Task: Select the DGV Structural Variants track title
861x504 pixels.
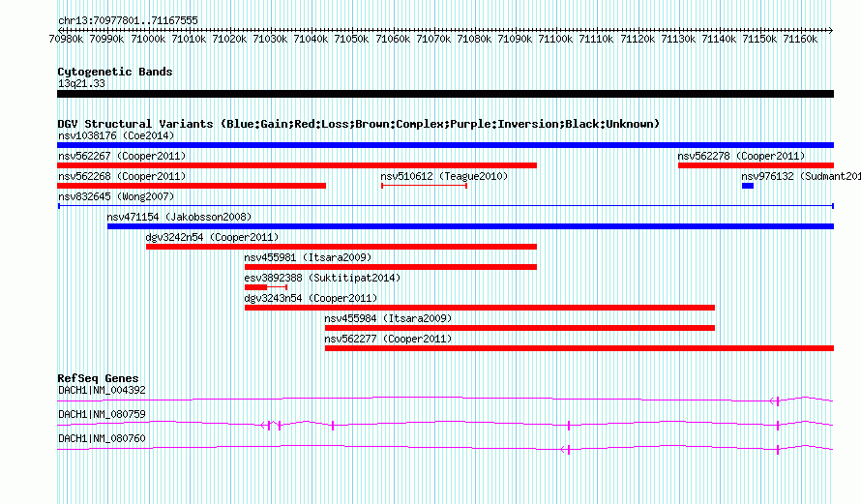Action: [358, 124]
